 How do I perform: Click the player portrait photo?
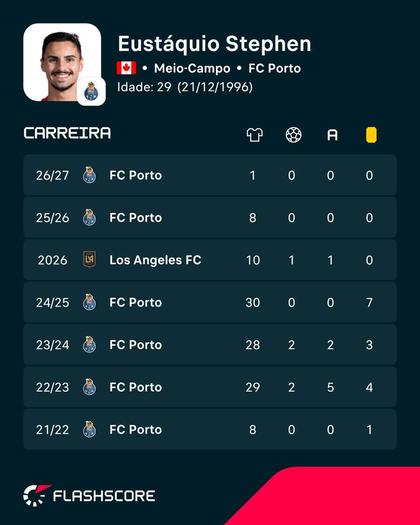62,62
